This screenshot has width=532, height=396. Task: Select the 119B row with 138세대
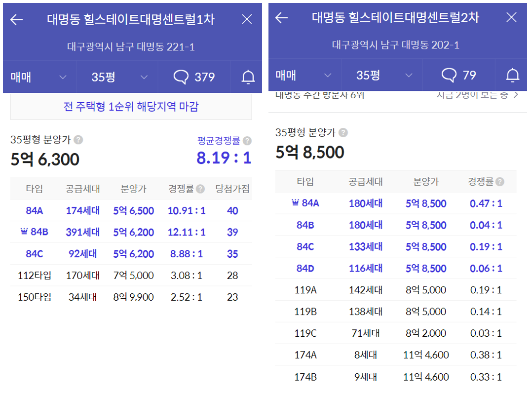[x=396, y=312]
